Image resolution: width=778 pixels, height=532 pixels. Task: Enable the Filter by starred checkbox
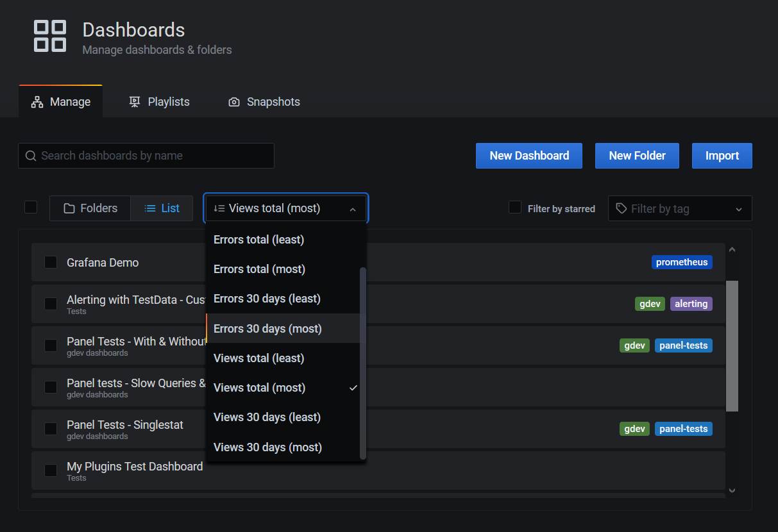tap(515, 208)
